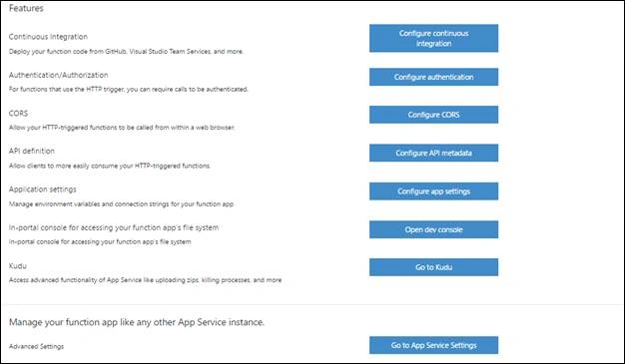625x364 pixels.
Task: Select the Advanced Settings label
Action: click(36, 346)
